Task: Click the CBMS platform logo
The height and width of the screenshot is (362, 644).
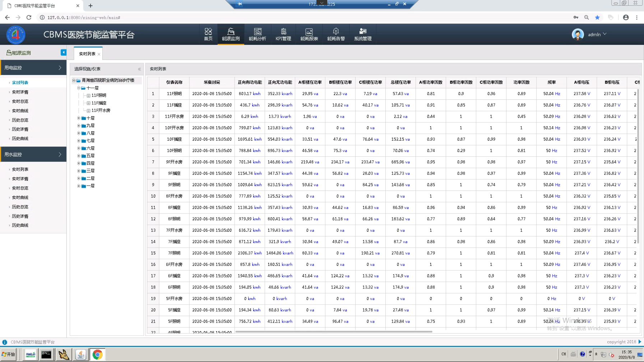Action: pyautogui.click(x=16, y=34)
